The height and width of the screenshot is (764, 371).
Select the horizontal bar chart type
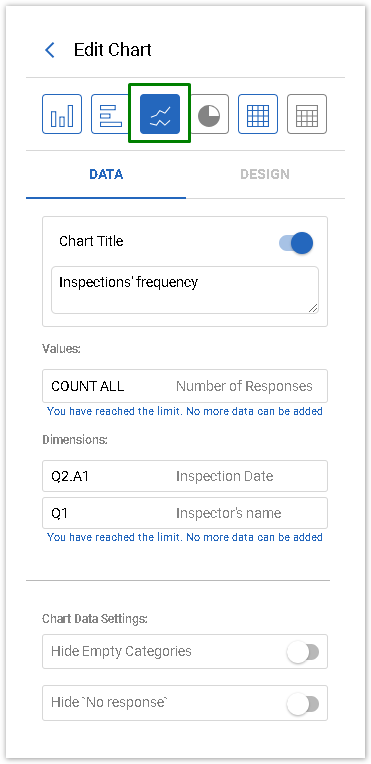click(x=110, y=114)
